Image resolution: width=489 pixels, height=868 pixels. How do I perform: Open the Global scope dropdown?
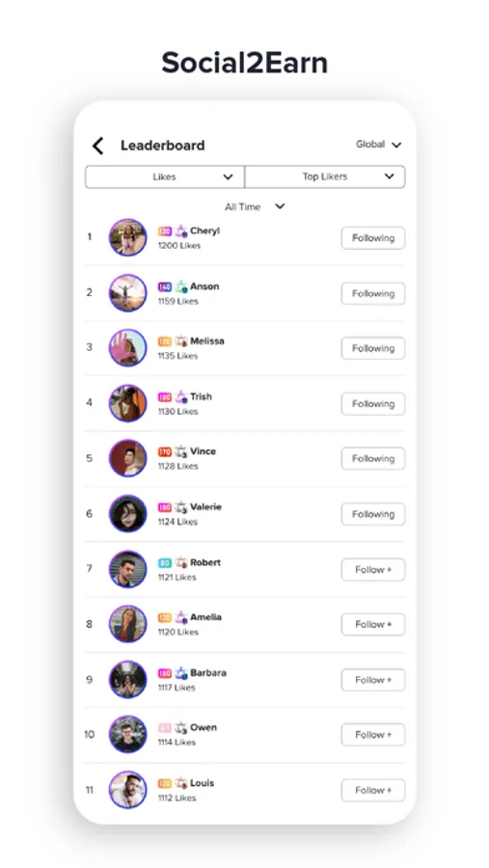(x=378, y=145)
